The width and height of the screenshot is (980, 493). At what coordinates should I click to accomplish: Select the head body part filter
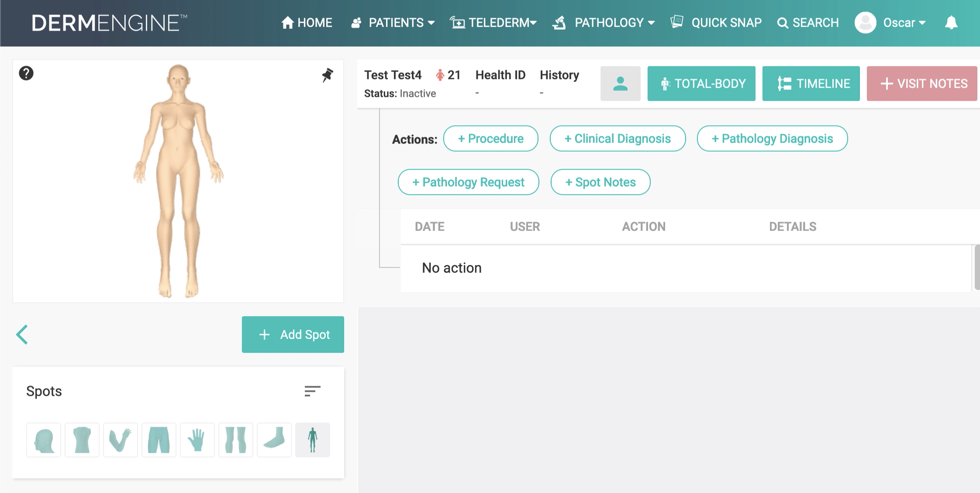tap(44, 440)
